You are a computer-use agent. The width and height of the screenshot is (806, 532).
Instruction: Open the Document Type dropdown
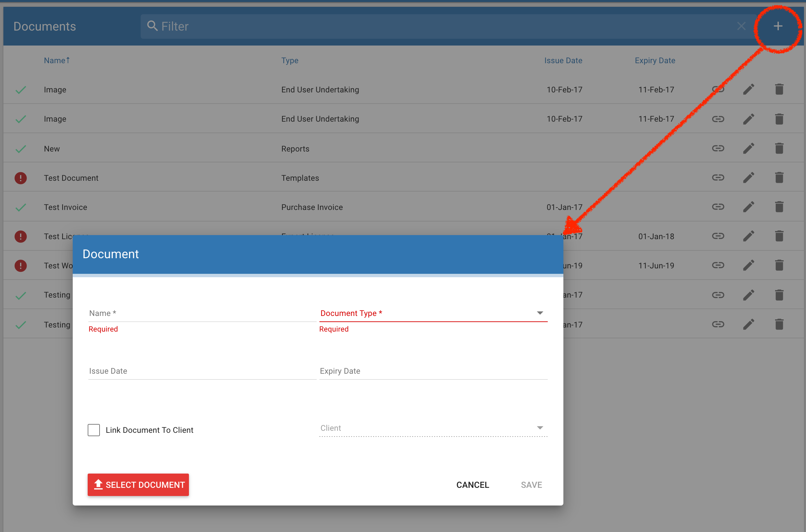(x=433, y=313)
